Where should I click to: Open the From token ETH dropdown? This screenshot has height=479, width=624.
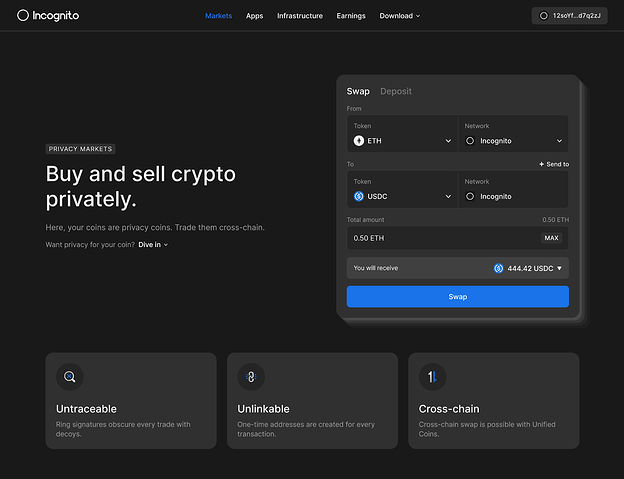[402, 134]
